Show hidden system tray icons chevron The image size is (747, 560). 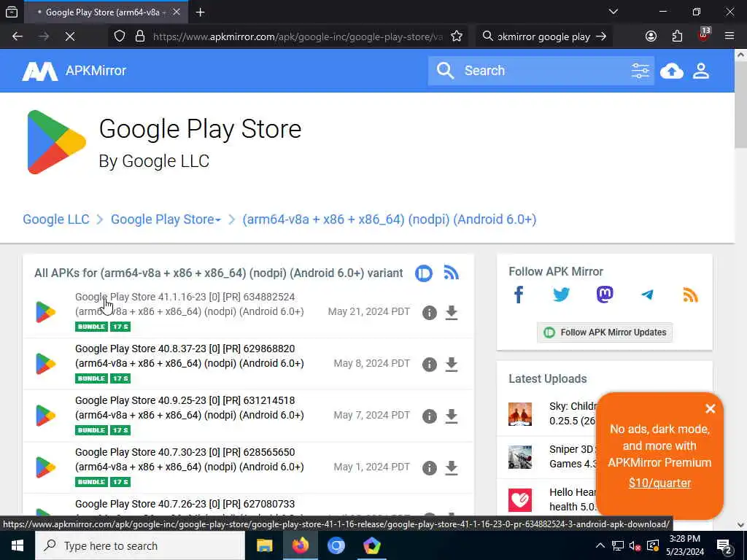pos(600,545)
